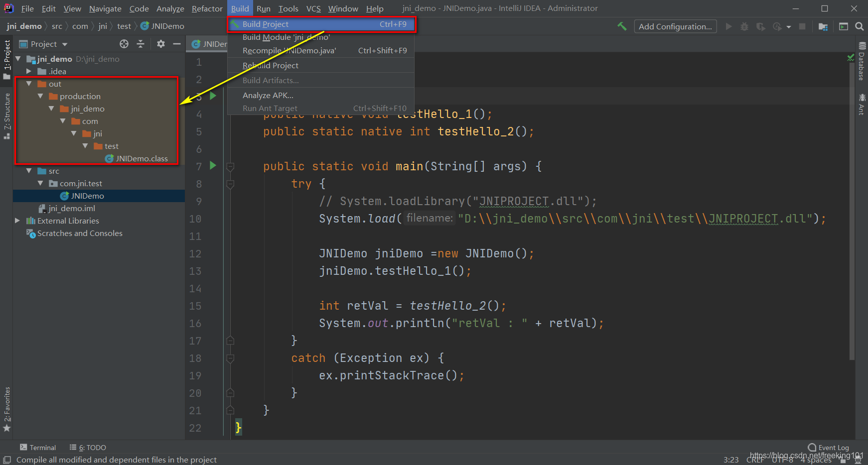Click the locate-in-project crosshair icon
This screenshot has width=868, height=465.
124,44
